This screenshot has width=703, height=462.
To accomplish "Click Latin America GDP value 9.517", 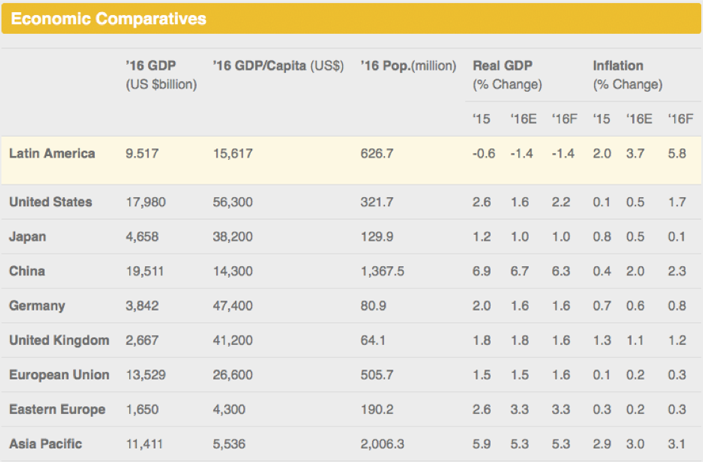I will (x=142, y=153).
